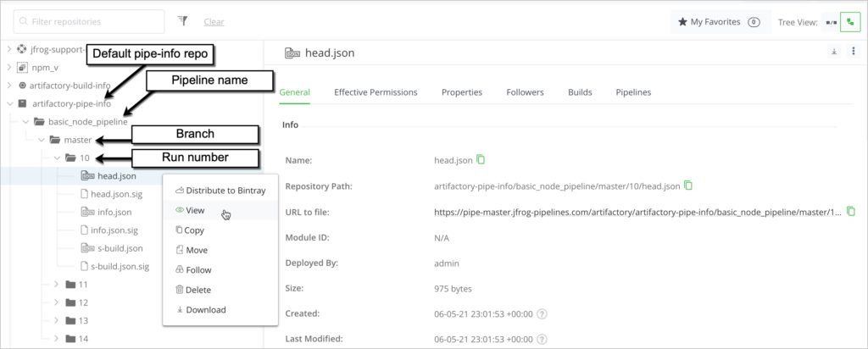Collapse run folder 10 chevron

pyautogui.click(x=57, y=158)
